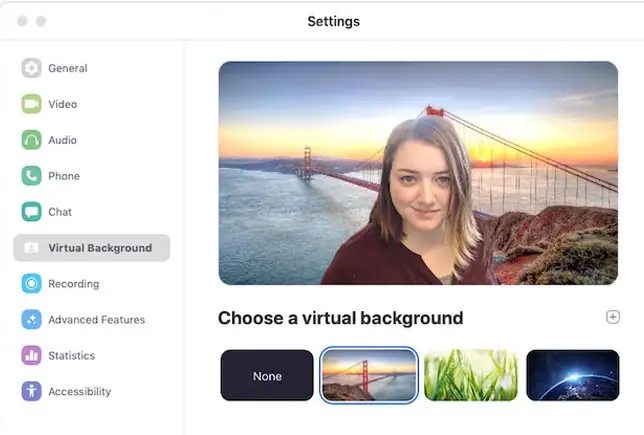
Task: Click the blue Recording icon
Action: click(31, 284)
